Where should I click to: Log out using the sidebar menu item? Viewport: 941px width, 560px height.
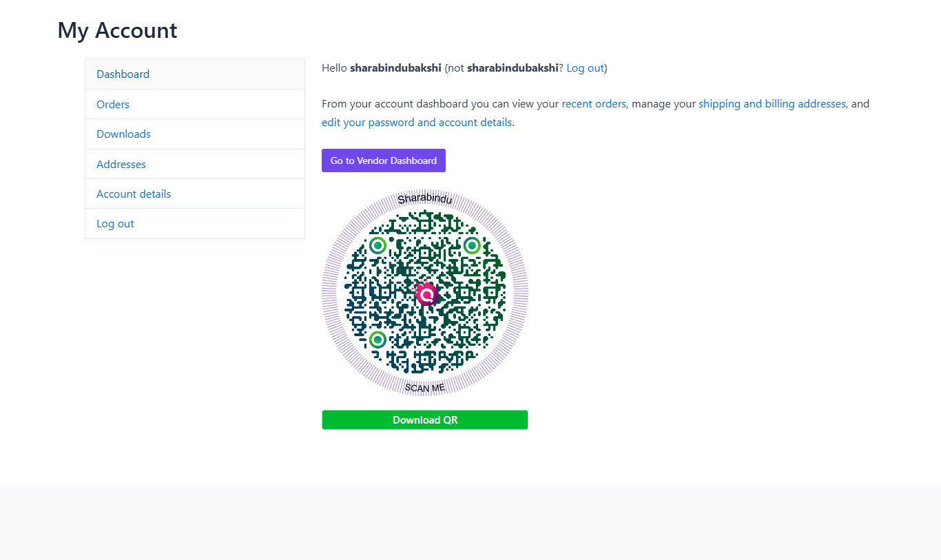pos(115,223)
